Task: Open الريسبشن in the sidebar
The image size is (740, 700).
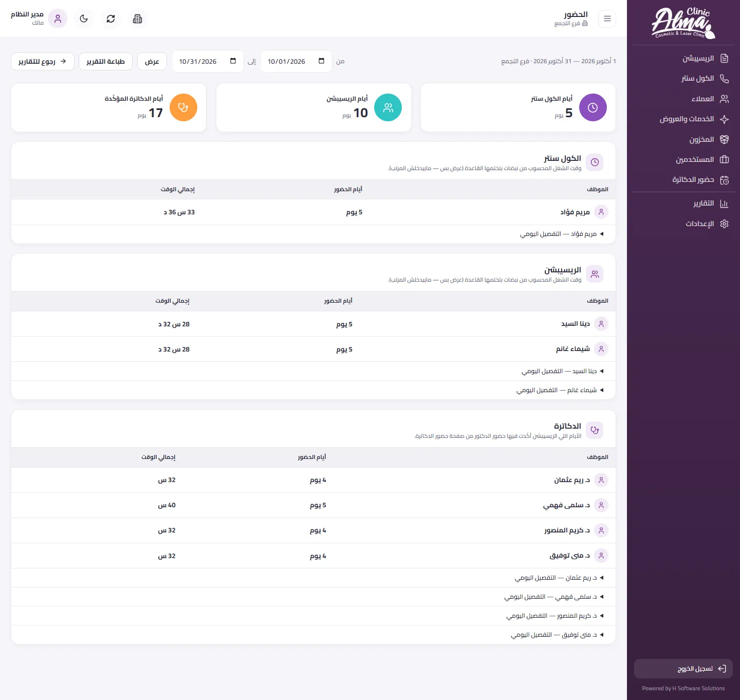Action: point(683,59)
